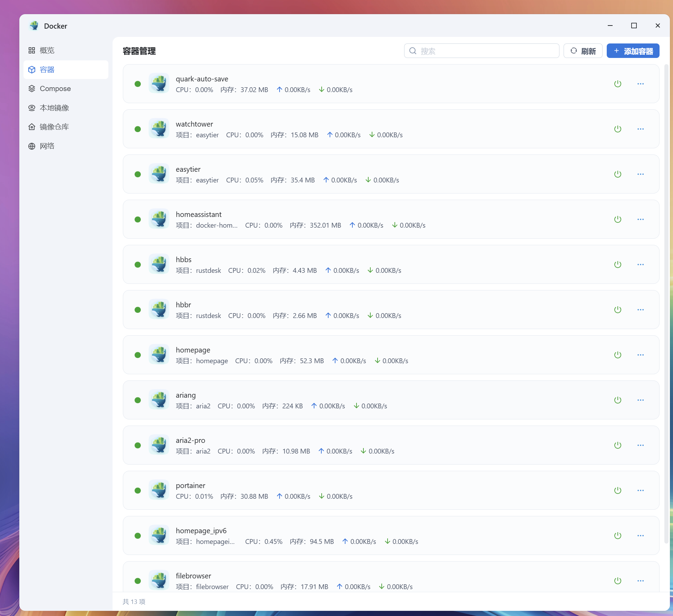Click the 添加容器 add container button

(633, 51)
